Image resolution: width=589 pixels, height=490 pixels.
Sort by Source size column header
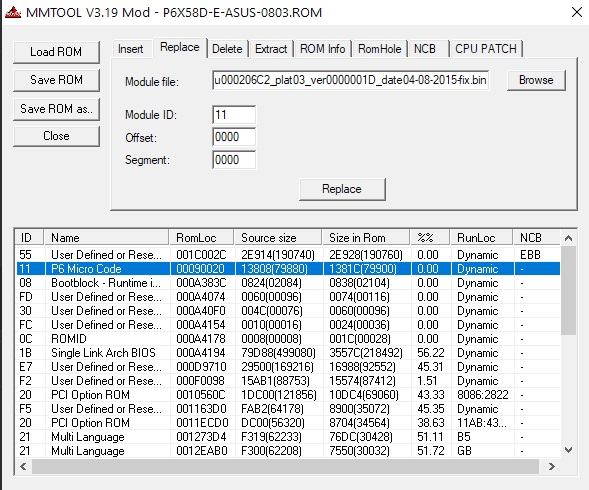(278, 237)
